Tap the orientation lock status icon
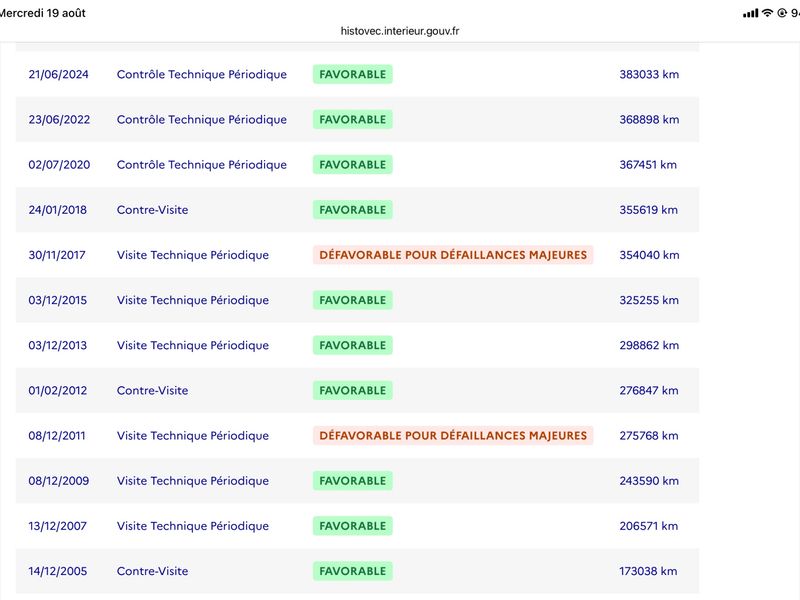800x600 pixels. (782, 13)
